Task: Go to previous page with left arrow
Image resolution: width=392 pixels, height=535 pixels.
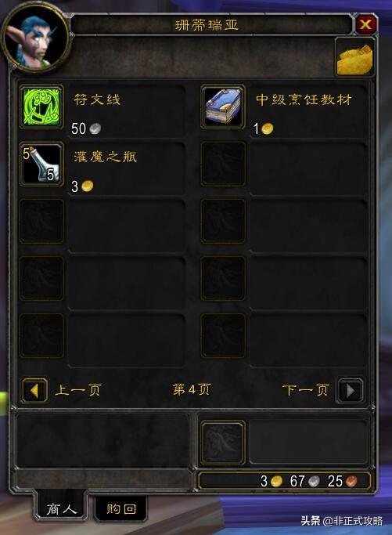Action: (34, 390)
